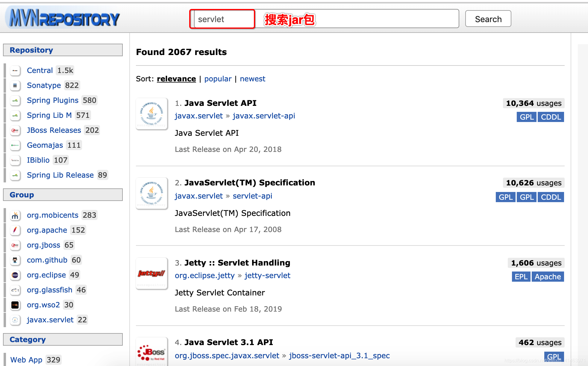Click the Spring Plugins icon
The image size is (588, 366).
tap(15, 100)
